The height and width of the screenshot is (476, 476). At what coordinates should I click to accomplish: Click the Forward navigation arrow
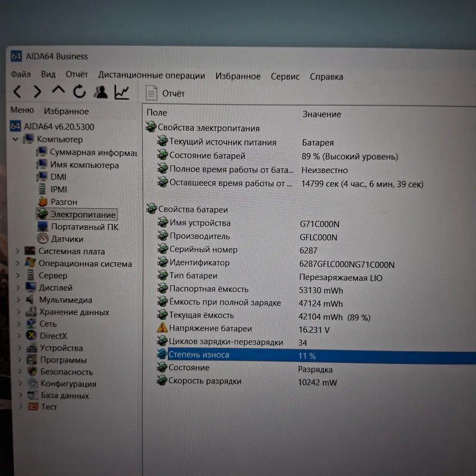click(x=37, y=92)
